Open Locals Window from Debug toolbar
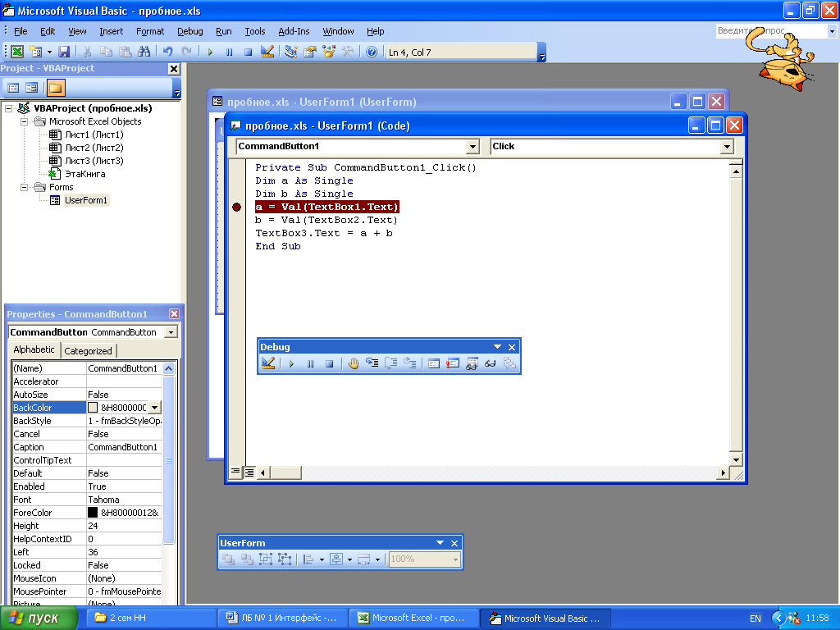This screenshot has width=840, height=630. point(434,363)
